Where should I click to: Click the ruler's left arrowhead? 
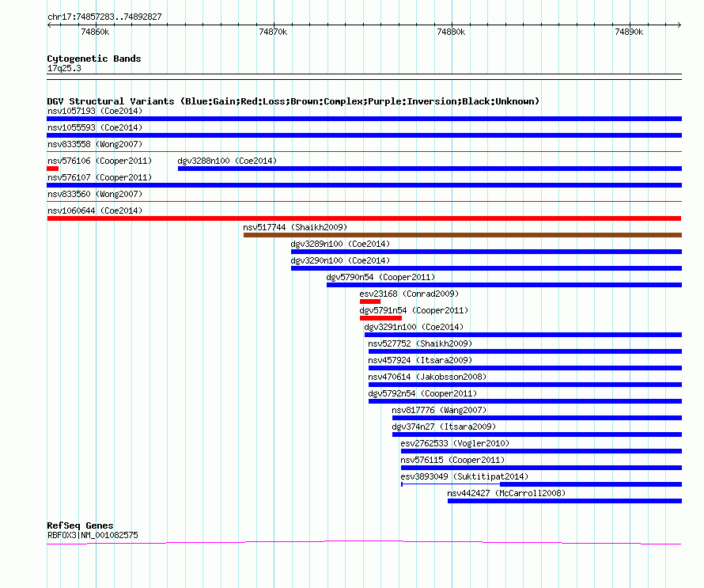click(x=49, y=25)
